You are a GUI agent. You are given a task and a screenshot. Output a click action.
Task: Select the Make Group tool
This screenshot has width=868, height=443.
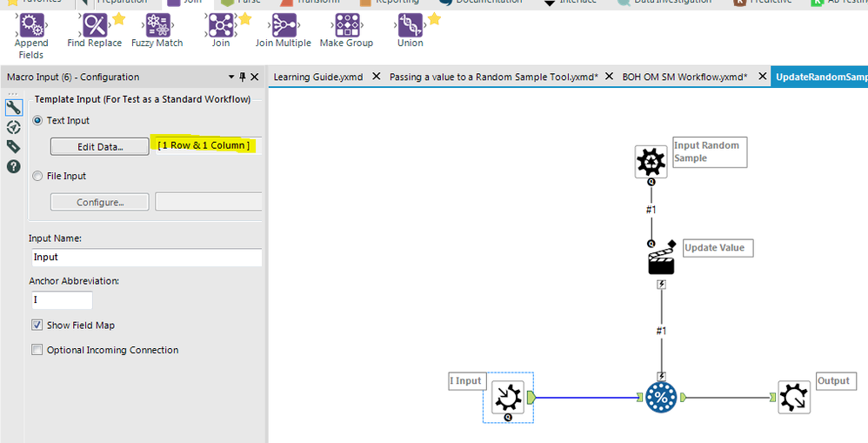point(346,30)
